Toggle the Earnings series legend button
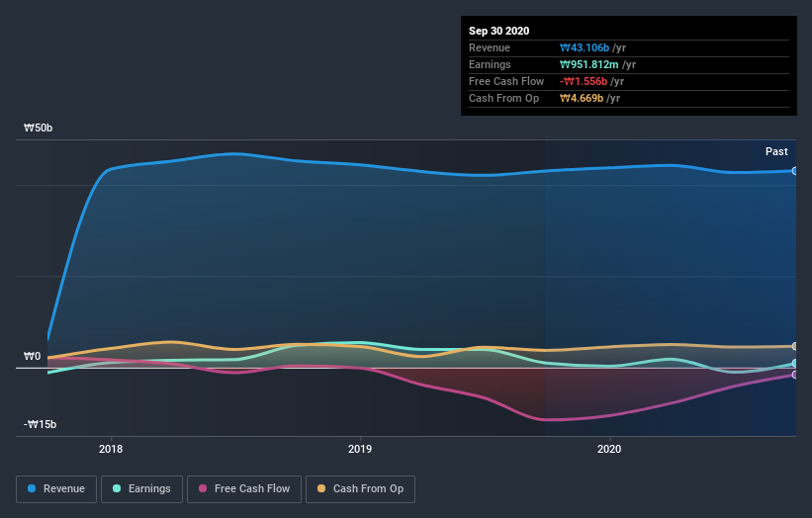 [x=141, y=489]
